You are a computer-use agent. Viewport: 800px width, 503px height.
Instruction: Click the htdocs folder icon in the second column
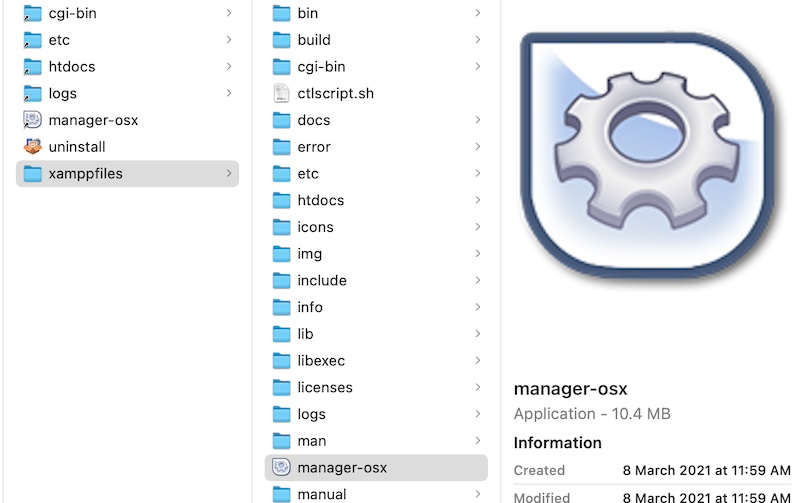click(x=282, y=200)
